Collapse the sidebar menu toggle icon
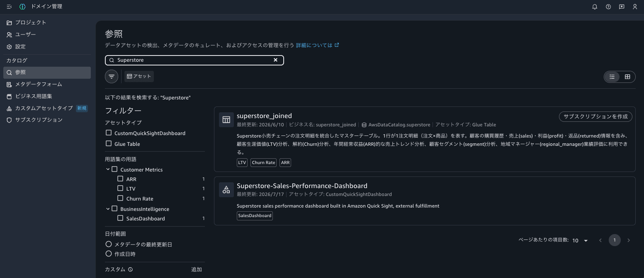Image resolution: width=644 pixels, height=278 pixels. (9, 7)
